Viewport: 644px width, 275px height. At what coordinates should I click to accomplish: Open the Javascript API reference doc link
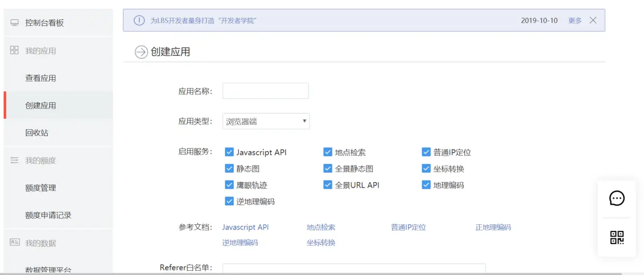[246, 227]
